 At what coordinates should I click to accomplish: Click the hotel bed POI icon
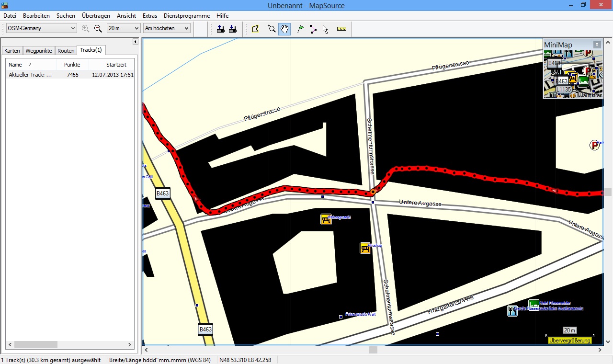pyautogui.click(x=534, y=304)
